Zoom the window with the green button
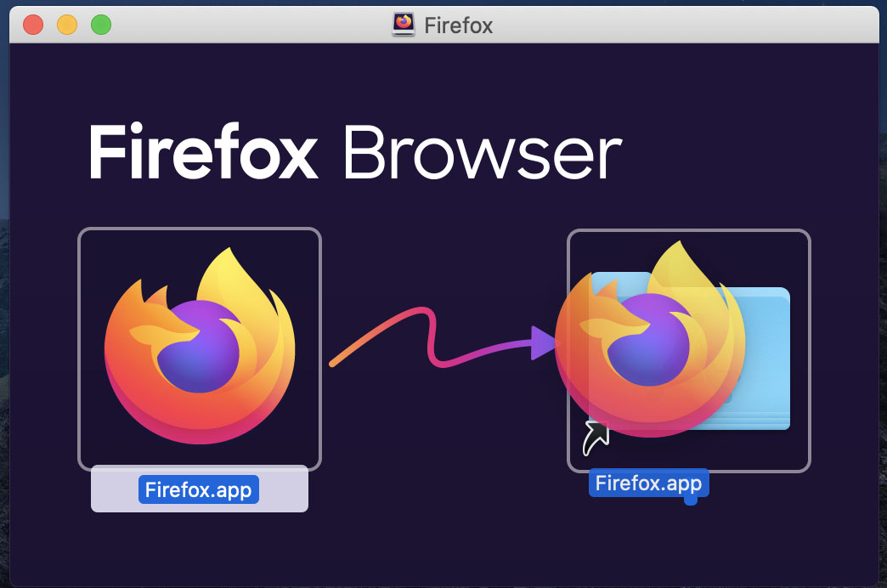The height and width of the screenshot is (588, 887). point(101,25)
